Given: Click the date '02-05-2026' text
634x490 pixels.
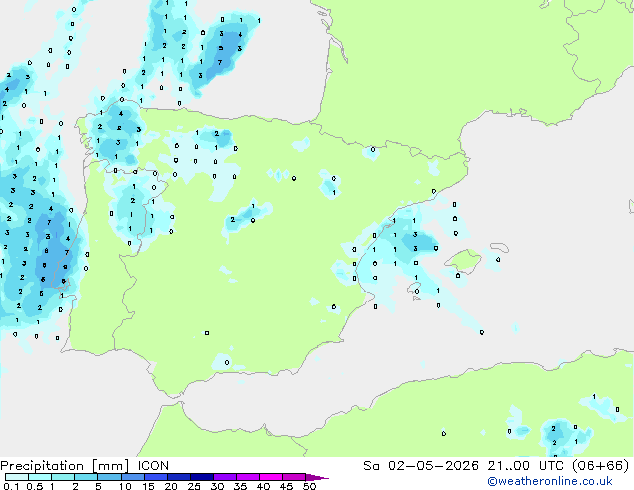Looking at the screenshot, I should pos(433,466).
